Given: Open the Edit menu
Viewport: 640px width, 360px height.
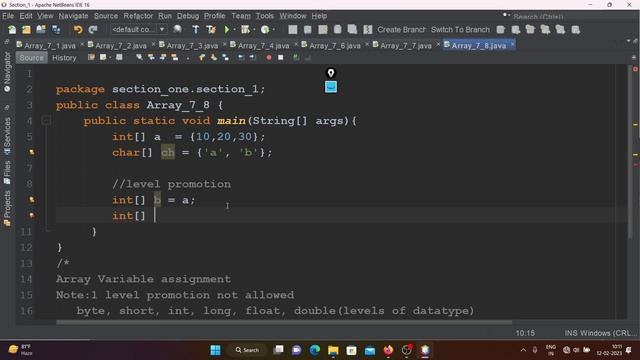Looking at the screenshot, I should point(26,16).
